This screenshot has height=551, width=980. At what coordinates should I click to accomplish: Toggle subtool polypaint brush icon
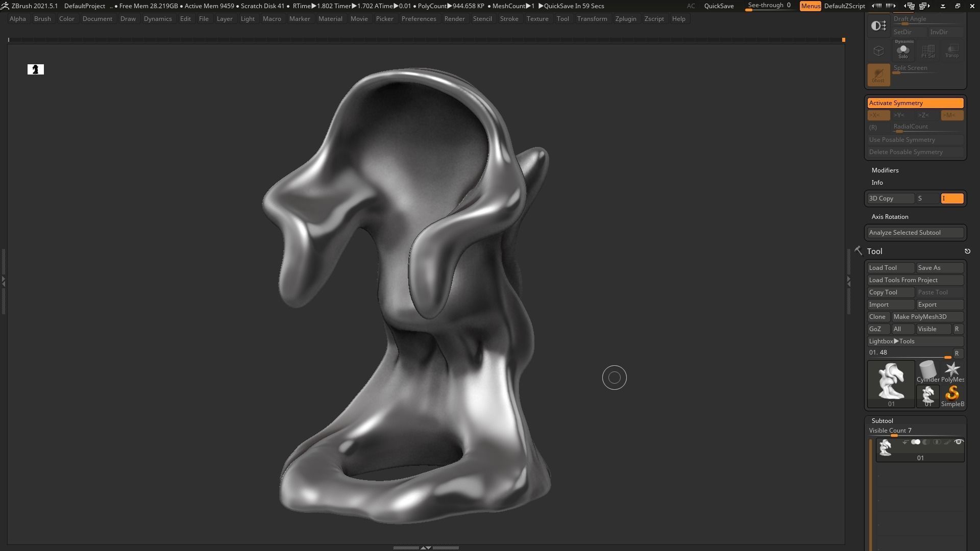pyautogui.click(x=947, y=442)
